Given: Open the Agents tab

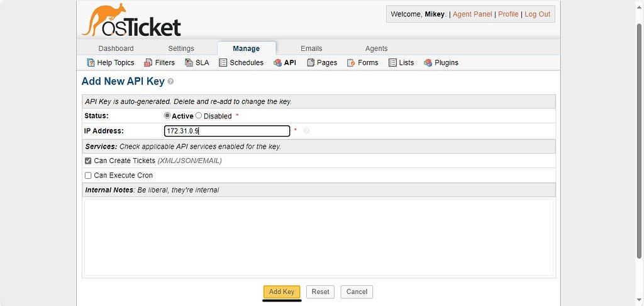Looking at the screenshot, I should point(376,48).
